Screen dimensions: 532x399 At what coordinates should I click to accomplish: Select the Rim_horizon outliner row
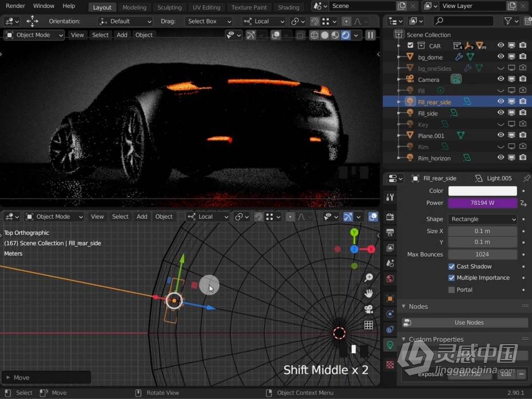pyautogui.click(x=457, y=158)
